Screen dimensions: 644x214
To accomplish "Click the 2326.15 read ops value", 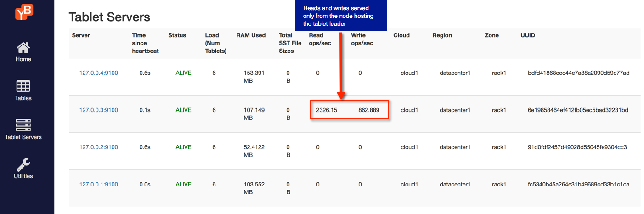I will [x=327, y=110].
